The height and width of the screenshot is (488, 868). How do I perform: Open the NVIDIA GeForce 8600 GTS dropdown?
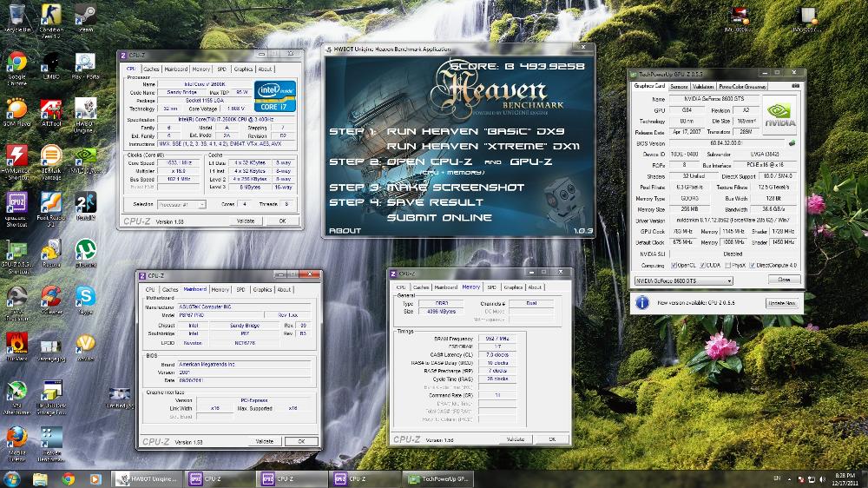[x=684, y=280]
